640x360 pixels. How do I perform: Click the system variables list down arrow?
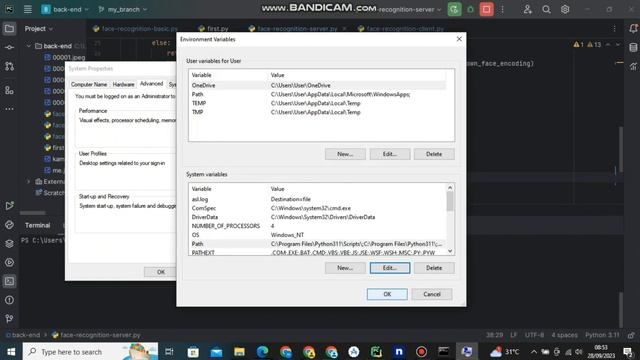tap(450, 251)
